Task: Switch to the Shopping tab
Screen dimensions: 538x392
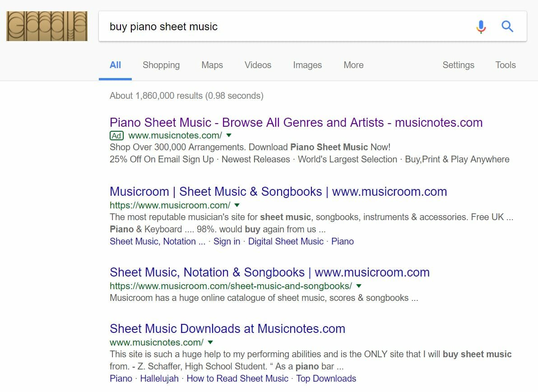Action: point(161,65)
